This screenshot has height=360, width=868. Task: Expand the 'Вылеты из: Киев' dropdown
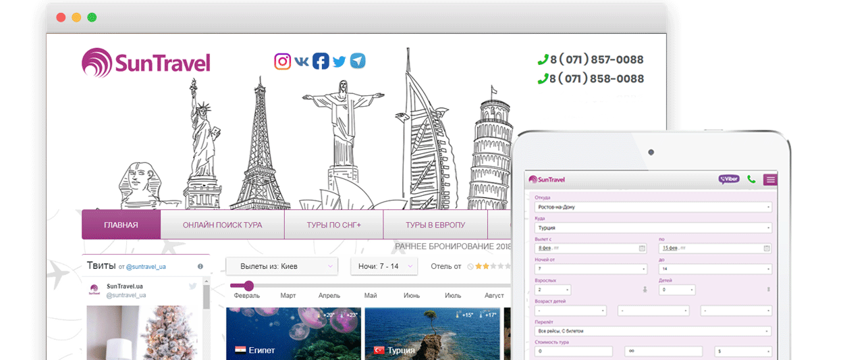click(x=281, y=266)
